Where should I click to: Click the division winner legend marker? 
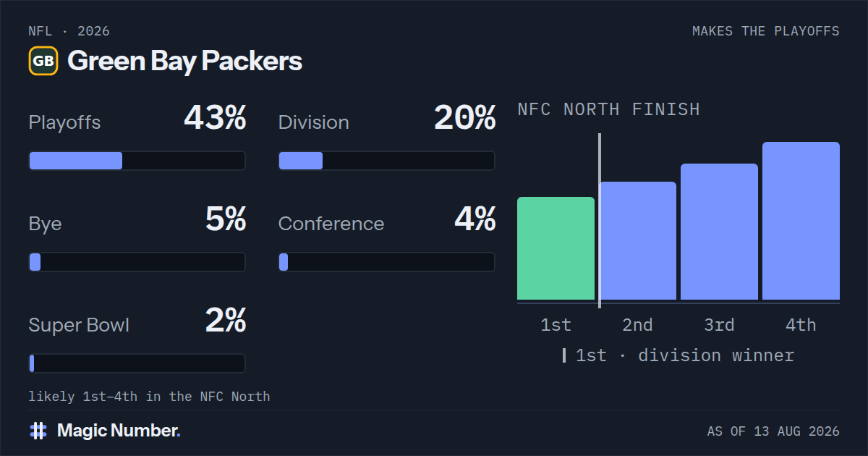(564, 355)
